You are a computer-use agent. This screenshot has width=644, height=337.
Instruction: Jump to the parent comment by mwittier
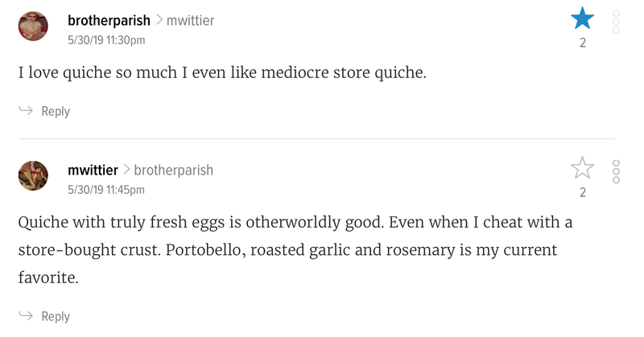[x=190, y=21]
